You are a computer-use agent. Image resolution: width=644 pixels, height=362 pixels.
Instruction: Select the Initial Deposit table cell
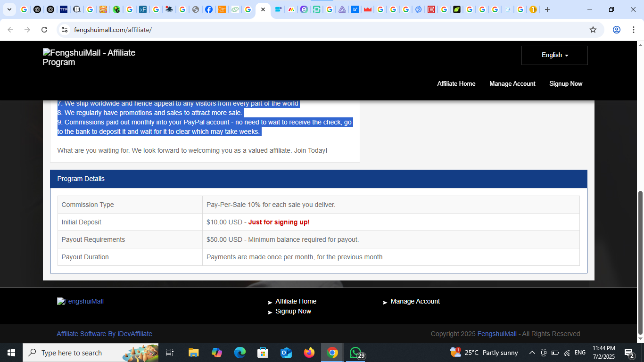point(130,222)
